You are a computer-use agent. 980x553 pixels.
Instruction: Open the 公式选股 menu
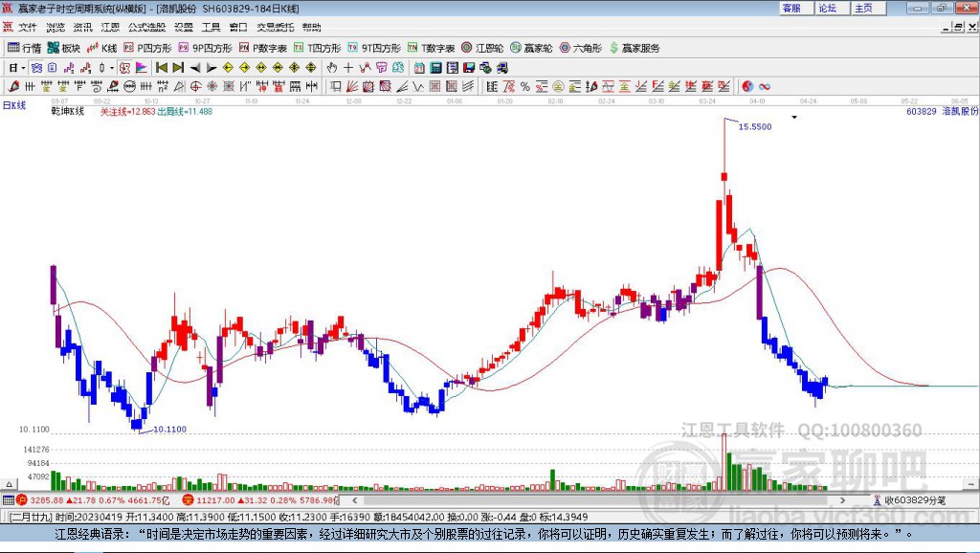146,27
